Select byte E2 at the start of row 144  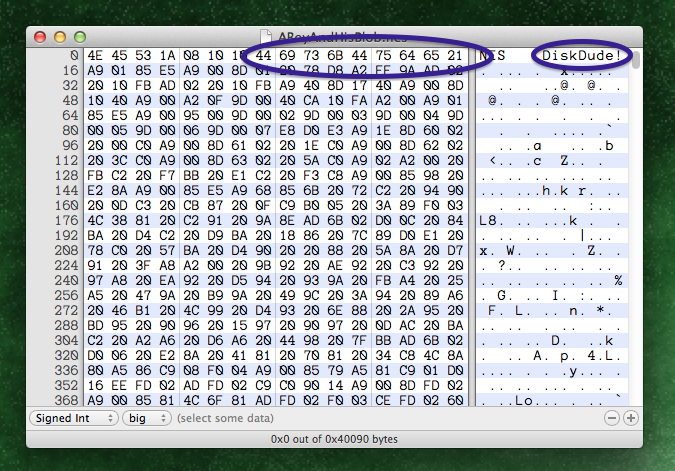pos(95,191)
